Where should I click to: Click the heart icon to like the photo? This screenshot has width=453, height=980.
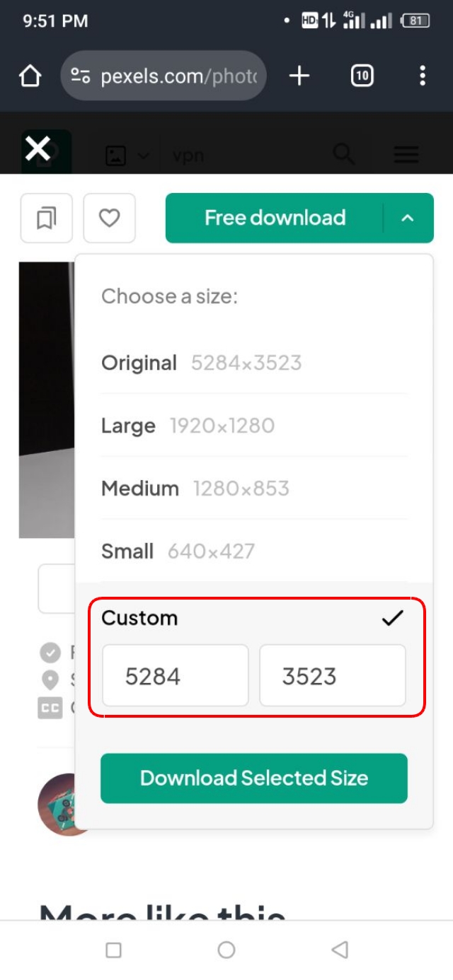pos(110,218)
